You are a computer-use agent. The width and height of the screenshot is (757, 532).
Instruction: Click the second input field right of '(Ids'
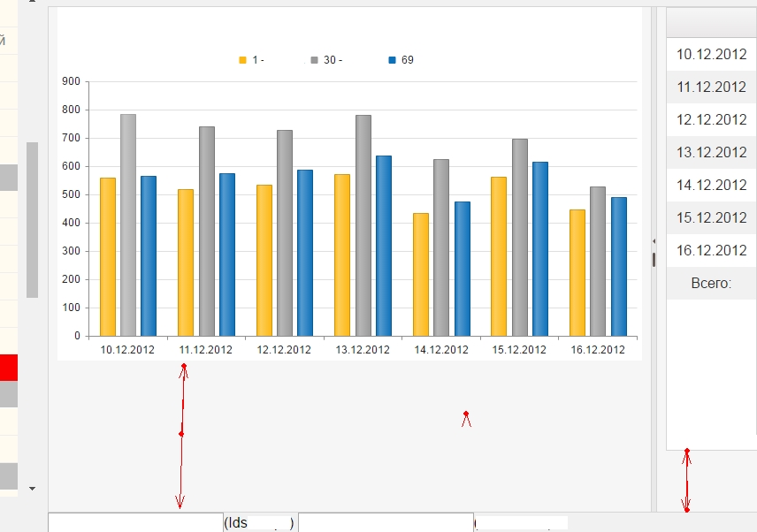(386, 523)
